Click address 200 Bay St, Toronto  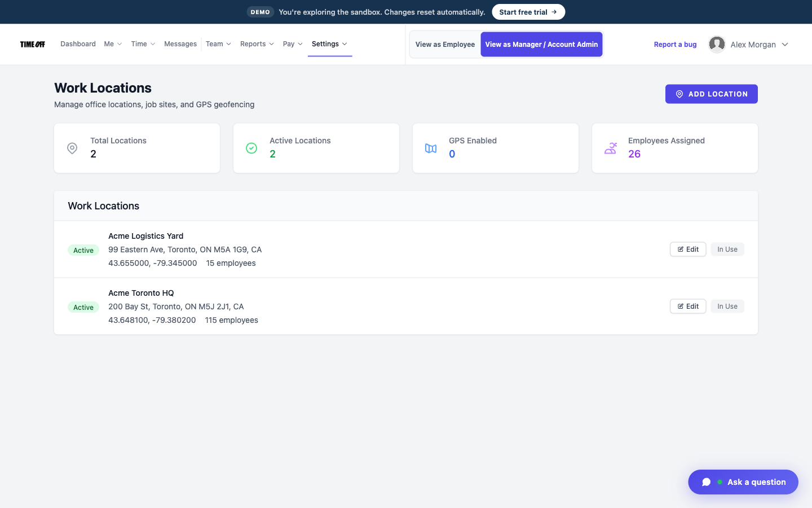[176, 306]
